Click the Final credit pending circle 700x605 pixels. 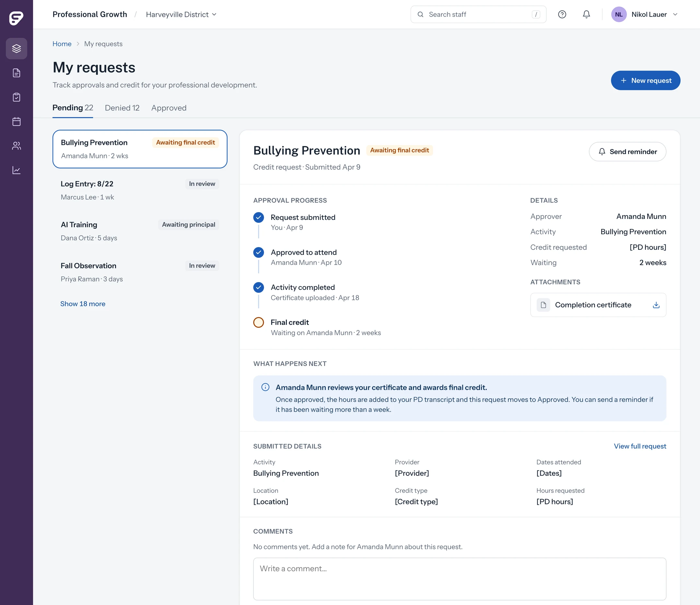pyautogui.click(x=259, y=323)
